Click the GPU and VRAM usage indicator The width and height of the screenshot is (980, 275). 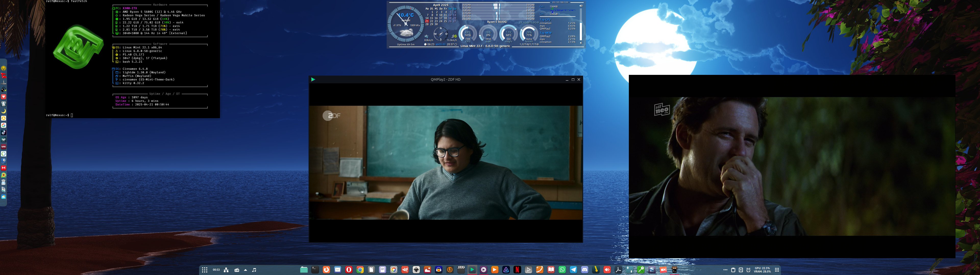coord(762,270)
